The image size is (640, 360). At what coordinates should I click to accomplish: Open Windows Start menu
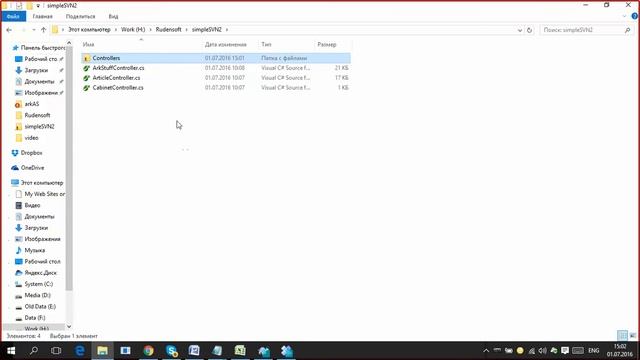pyautogui.click(x=11, y=351)
